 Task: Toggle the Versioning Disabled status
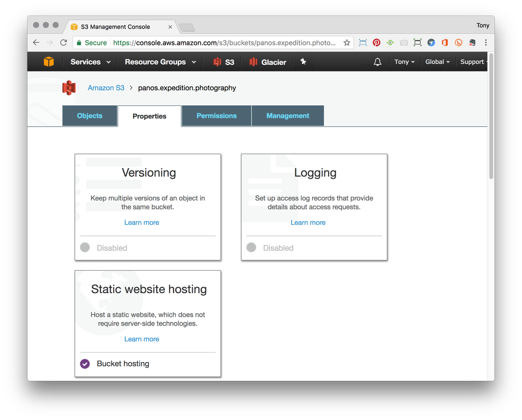[85, 247]
